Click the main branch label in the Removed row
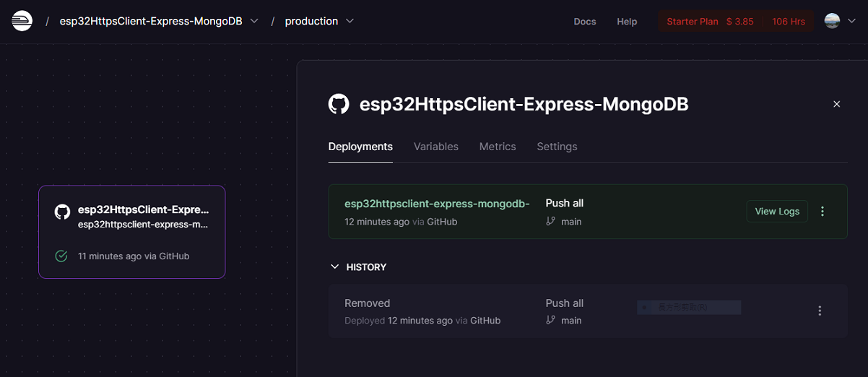Viewport: 868px width, 377px height. [571, 321]
